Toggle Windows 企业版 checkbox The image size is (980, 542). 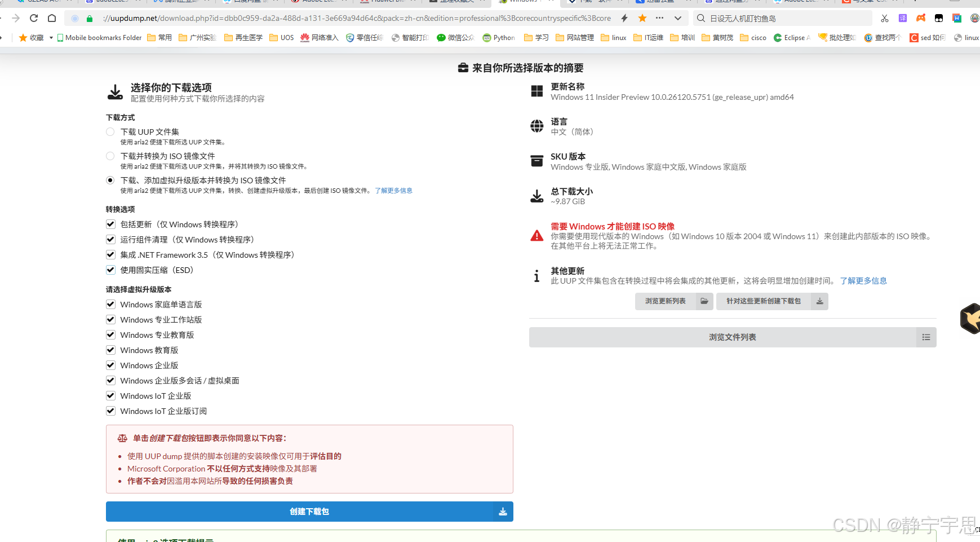(110, 365)
